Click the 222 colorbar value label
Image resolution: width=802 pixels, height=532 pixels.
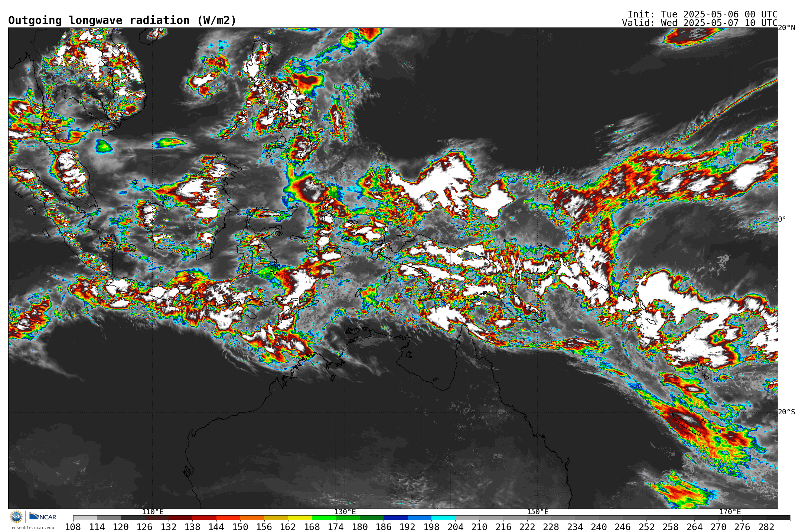coord(527,527)
